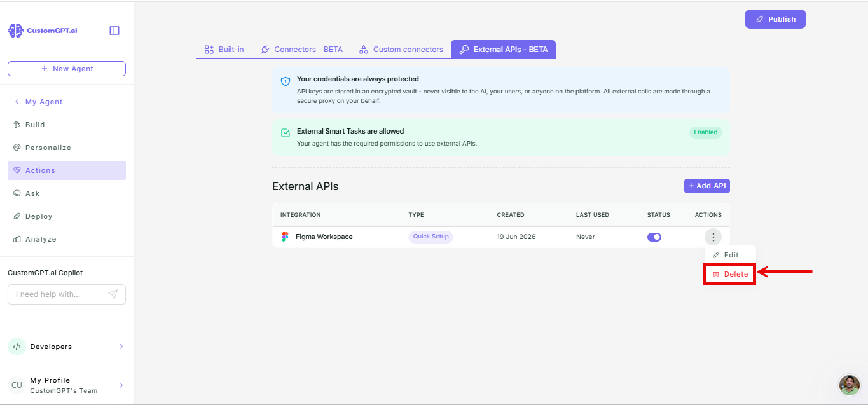
Task: Click the Never last used cell
Action: [586, 237]
